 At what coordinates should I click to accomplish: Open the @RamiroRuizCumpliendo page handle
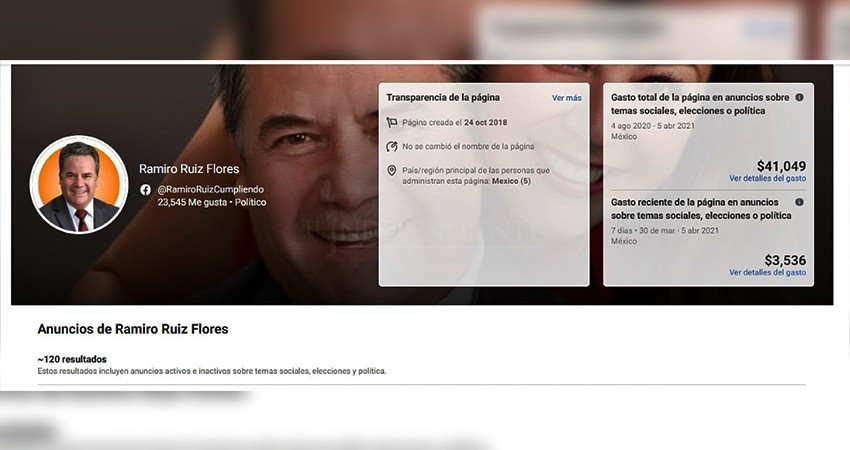tap(211, 189)
